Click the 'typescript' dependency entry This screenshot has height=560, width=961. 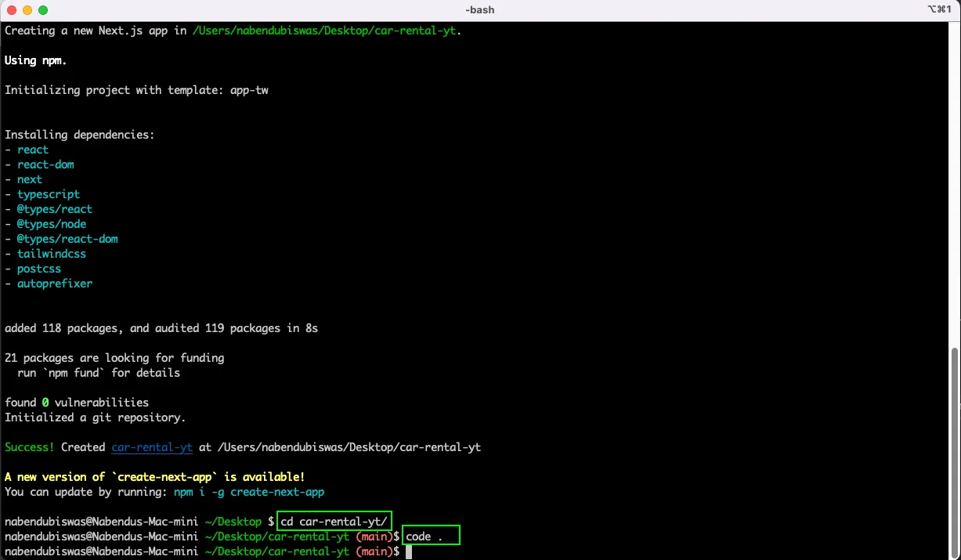coord(49,194)
